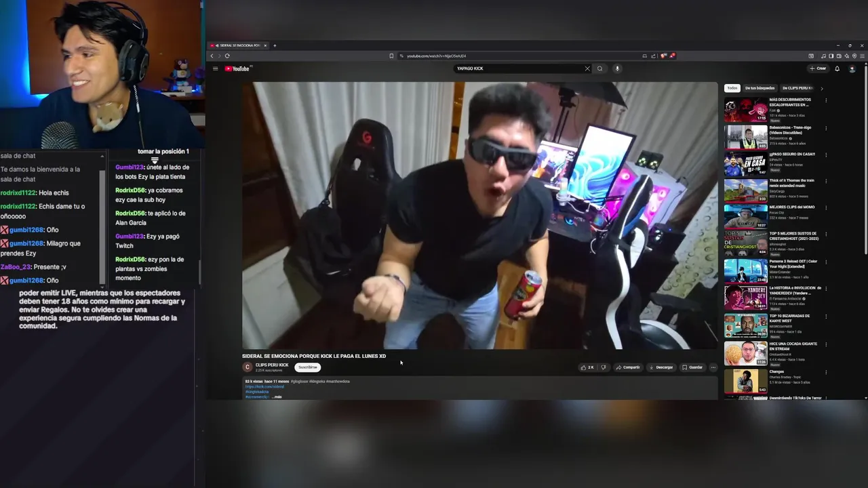868x488 pixels.
Task: Open options menu for Persona 3 video
Action: coord(826,262)
